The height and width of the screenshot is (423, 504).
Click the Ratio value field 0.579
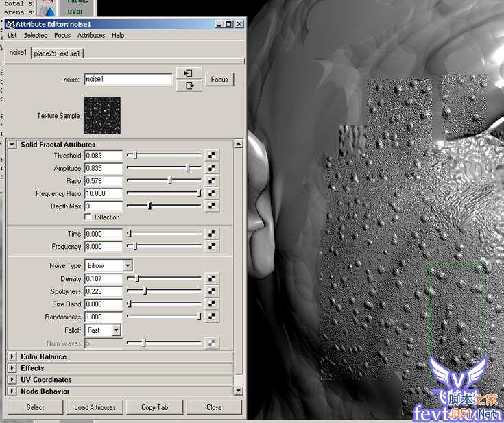pyautogui.click(x=104, y=180)
